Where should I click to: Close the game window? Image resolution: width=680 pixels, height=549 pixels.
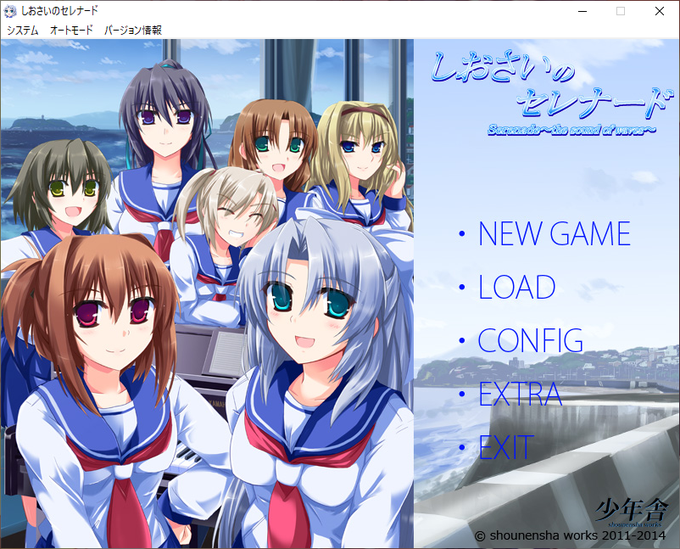[659, 11]
